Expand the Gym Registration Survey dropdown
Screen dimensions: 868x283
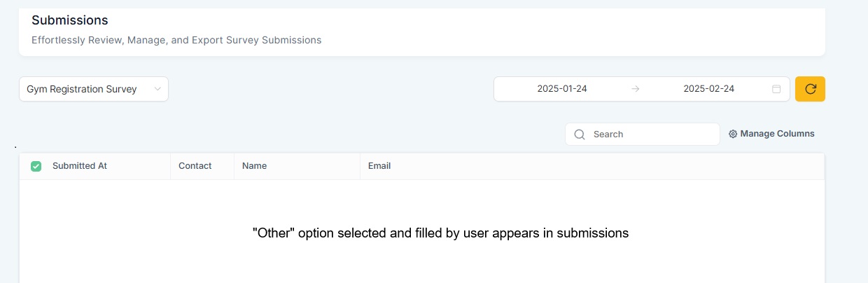[94, 89]
